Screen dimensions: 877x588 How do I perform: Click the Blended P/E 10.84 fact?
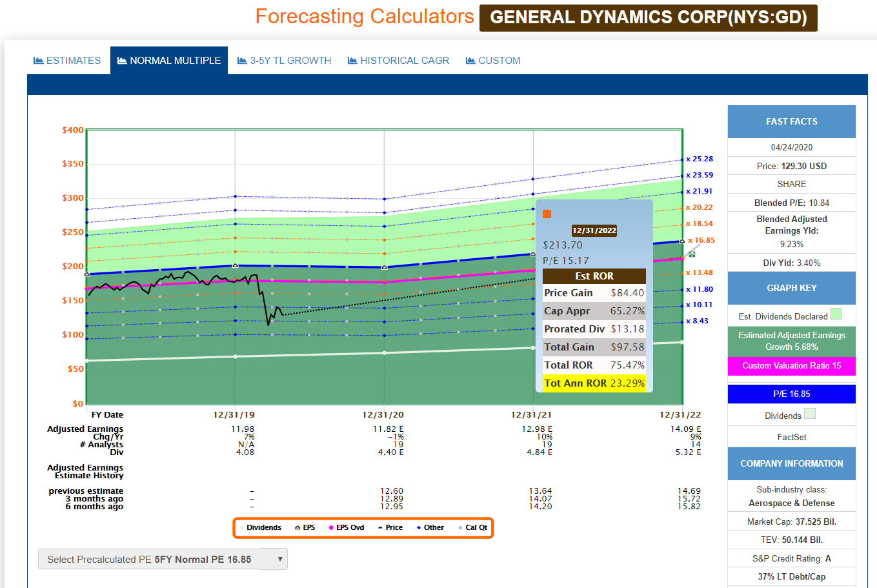tap(792, 203)
